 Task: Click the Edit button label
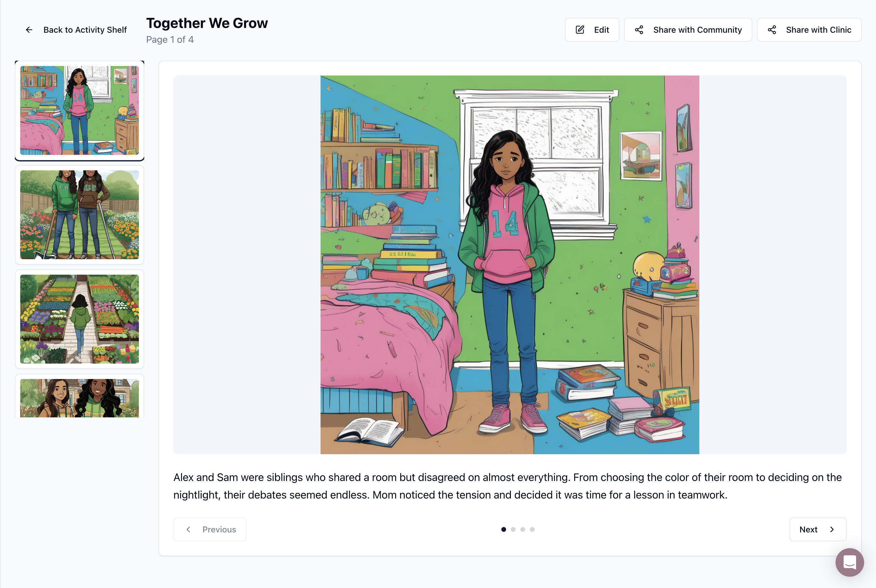click(601, 30)
